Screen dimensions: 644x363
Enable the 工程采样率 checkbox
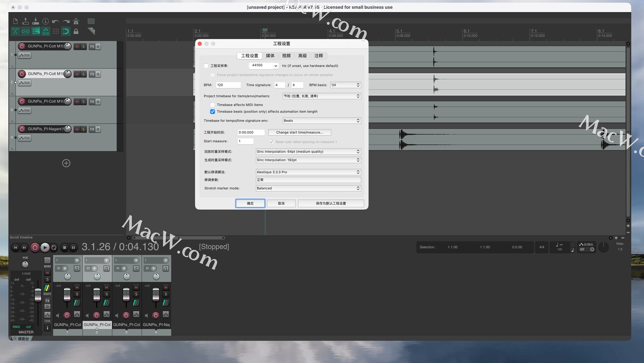click(x=206, y=66)
